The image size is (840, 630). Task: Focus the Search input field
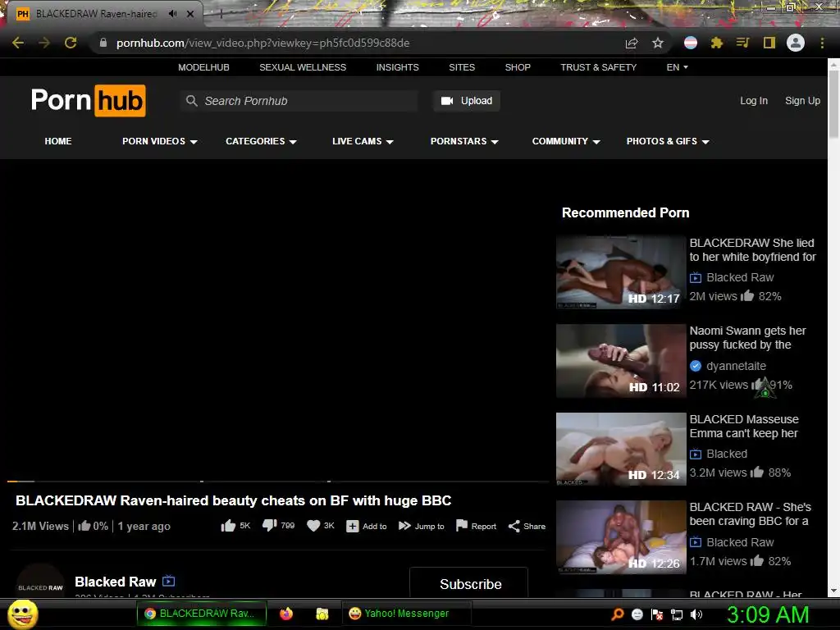tap(299, 101)
